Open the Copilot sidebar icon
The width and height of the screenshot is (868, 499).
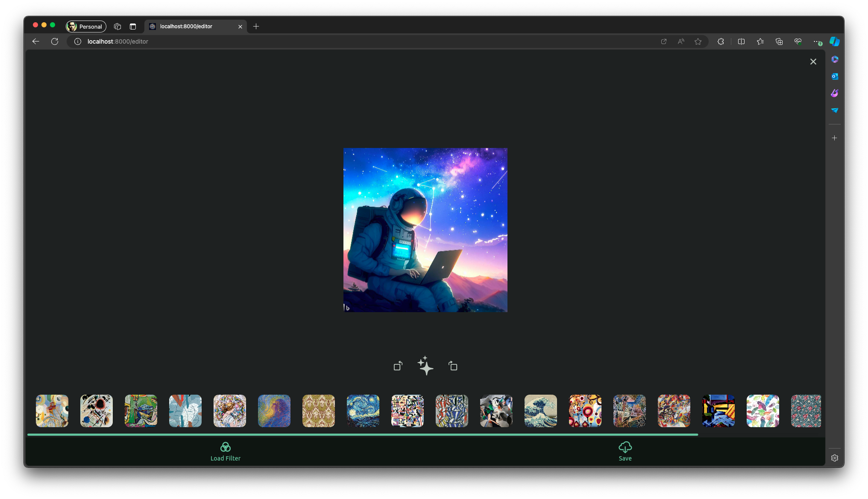coord(834,41)
